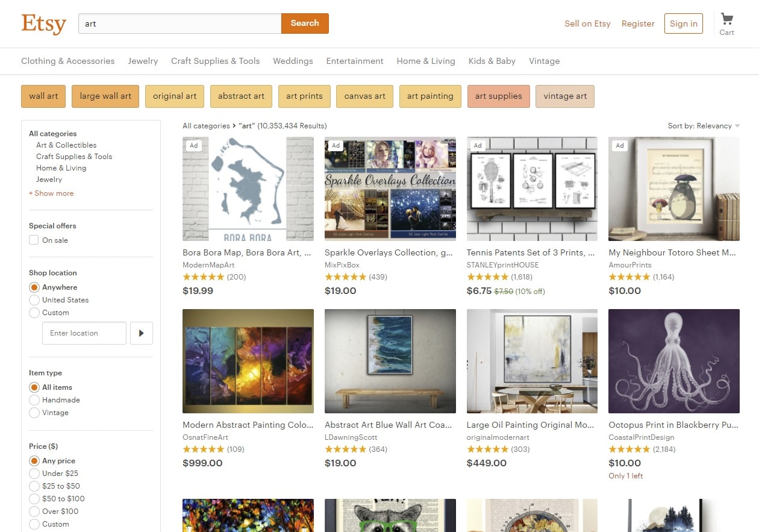Click star rating of Tennis Patents listing

(x=487, y=277)
